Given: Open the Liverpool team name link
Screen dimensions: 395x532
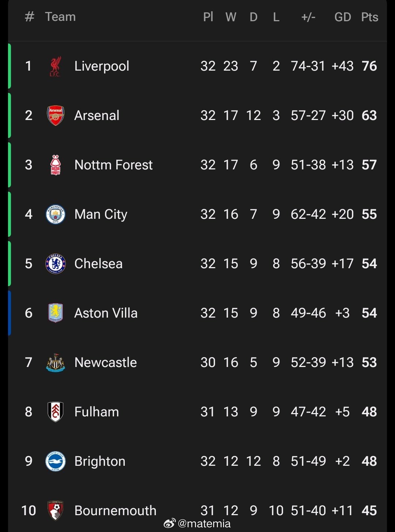Looking at the screenshot, I should point(102,66).
